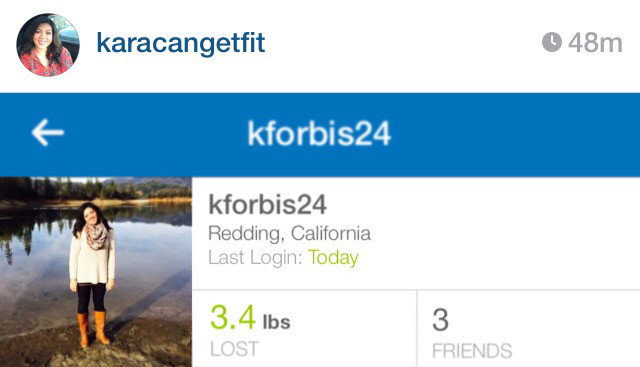Open the FRIENDS stat label
Screen dimensions: 640x367
(x=472, y=351)
